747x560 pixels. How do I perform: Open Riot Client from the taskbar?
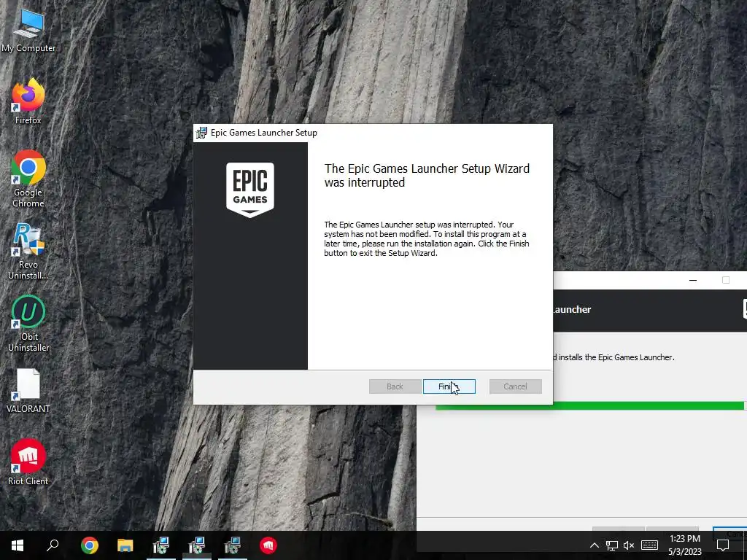point(268,545)
